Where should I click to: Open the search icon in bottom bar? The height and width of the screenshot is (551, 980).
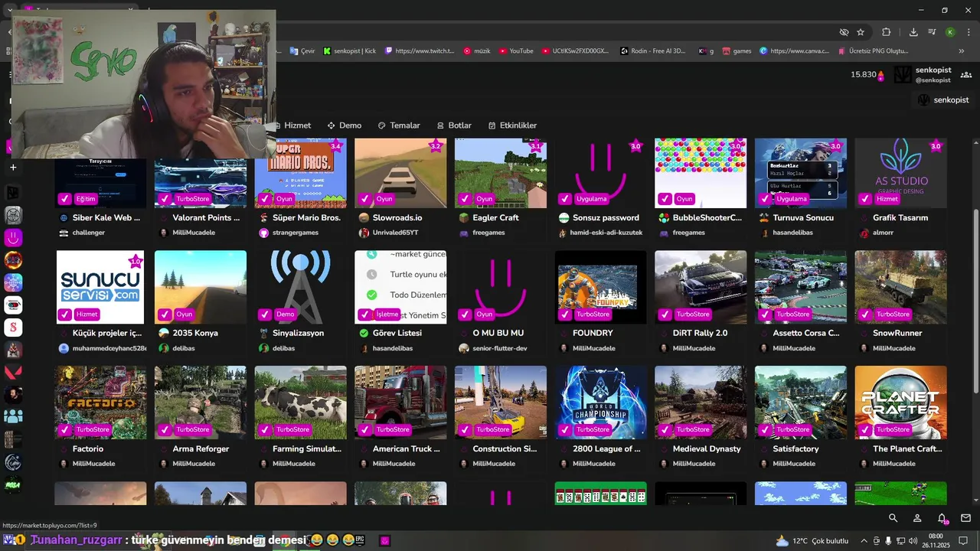click(x=893, y=518)
